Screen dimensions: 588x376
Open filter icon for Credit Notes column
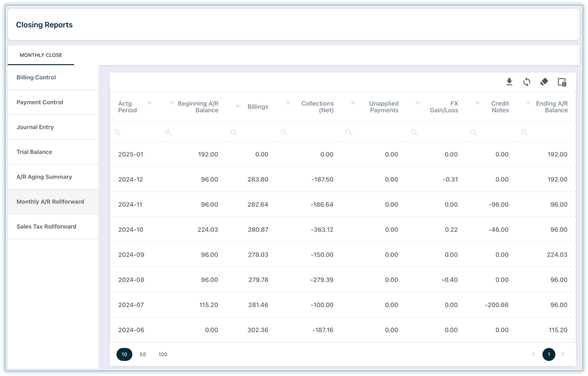pyautogui.click(x=477, y=103)
